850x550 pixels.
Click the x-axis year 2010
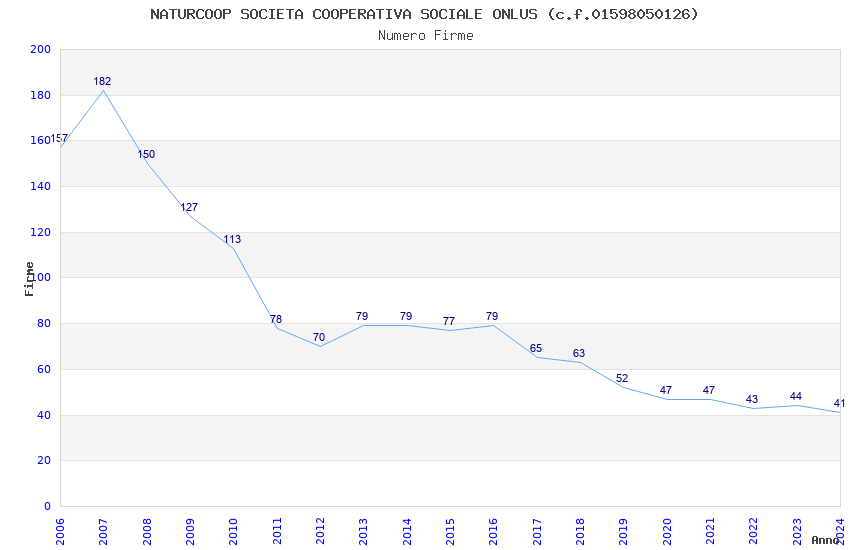coord(234,532)
